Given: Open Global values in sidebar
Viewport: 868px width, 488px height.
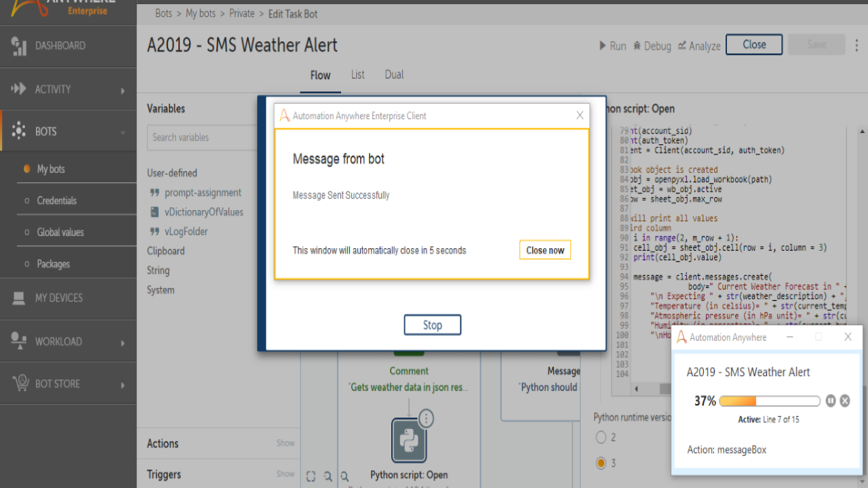Looking at the screenshot, I should (x=60, y=232).
